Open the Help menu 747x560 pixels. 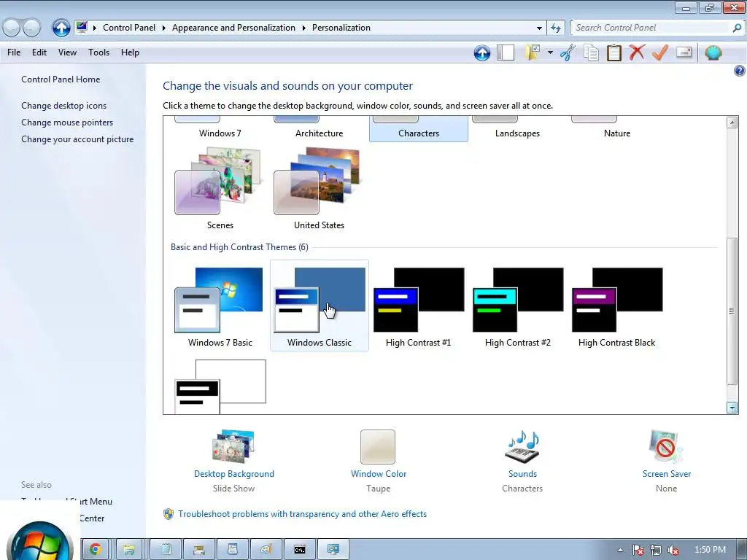tap(130, 52)
